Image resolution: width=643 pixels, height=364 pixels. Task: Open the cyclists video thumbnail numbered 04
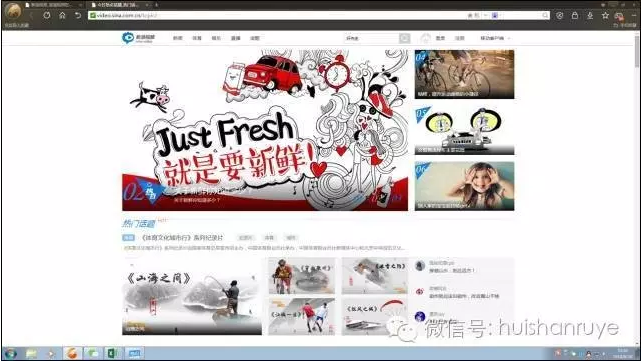pyautogui.click(x=464, y=74)
